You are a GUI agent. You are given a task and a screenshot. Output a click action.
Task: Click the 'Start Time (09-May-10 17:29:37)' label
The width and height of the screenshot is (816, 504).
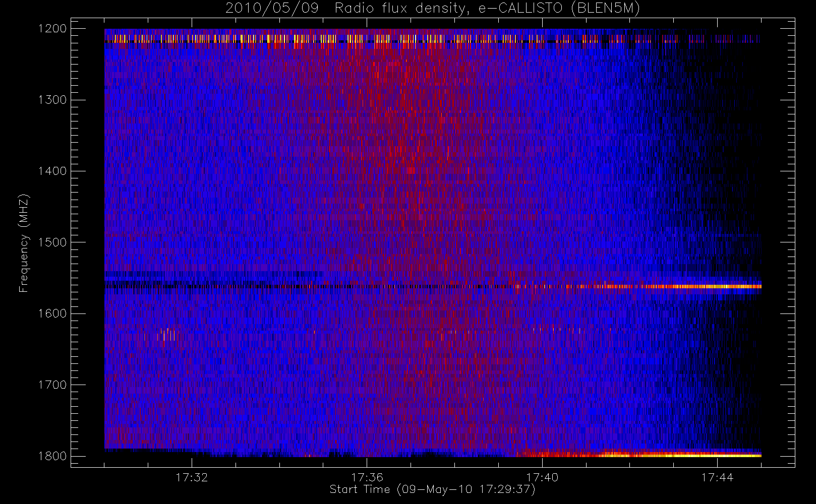pyautogui.click(x=432, y=489)
